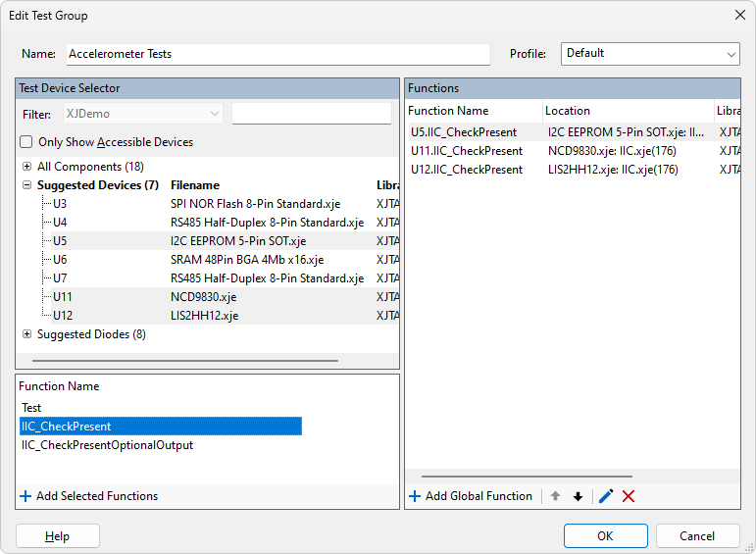Enable Only Show Accessible Devices checkbox
756x554 pixels.
(x=26, y=142)
